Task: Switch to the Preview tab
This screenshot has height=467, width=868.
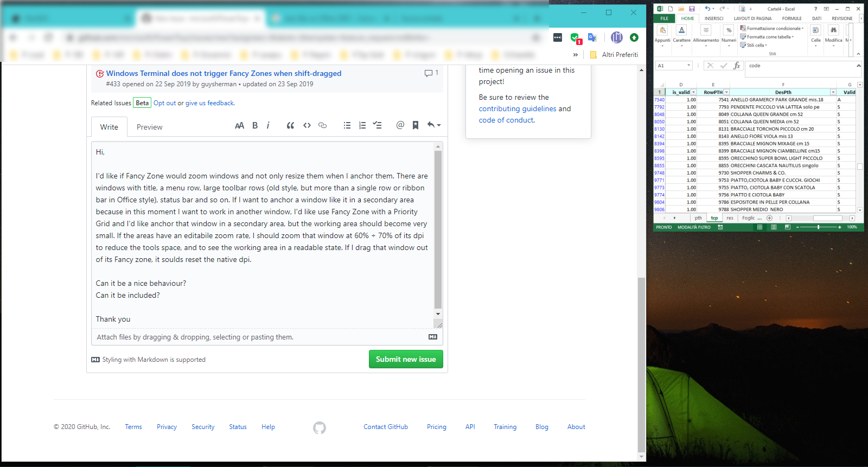Action: click(x=149, y=127)
